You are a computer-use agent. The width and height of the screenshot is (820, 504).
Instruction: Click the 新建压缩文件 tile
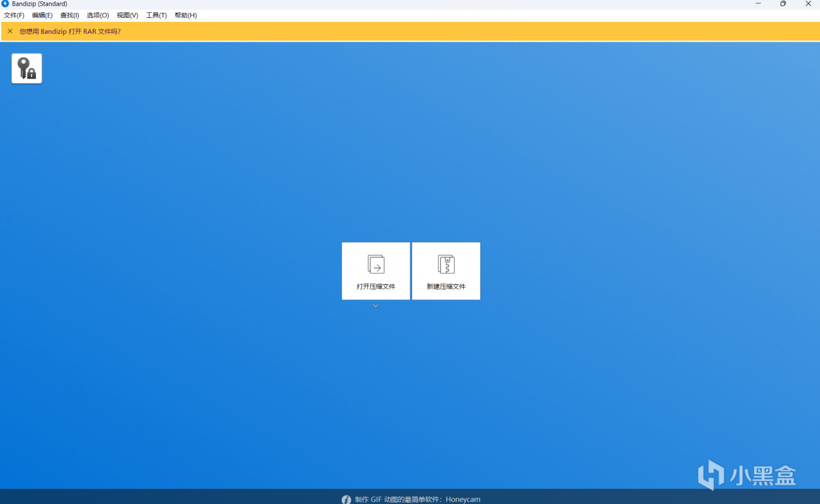click(x=446, y=271)
